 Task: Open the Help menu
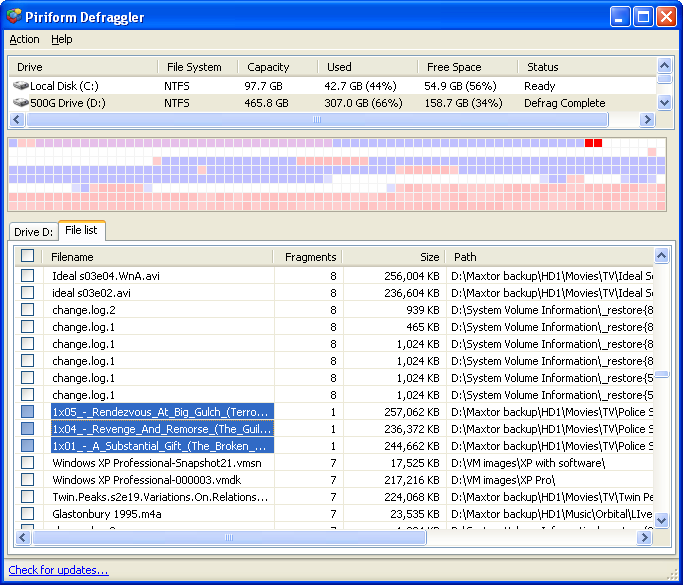(x=62, y=40)
